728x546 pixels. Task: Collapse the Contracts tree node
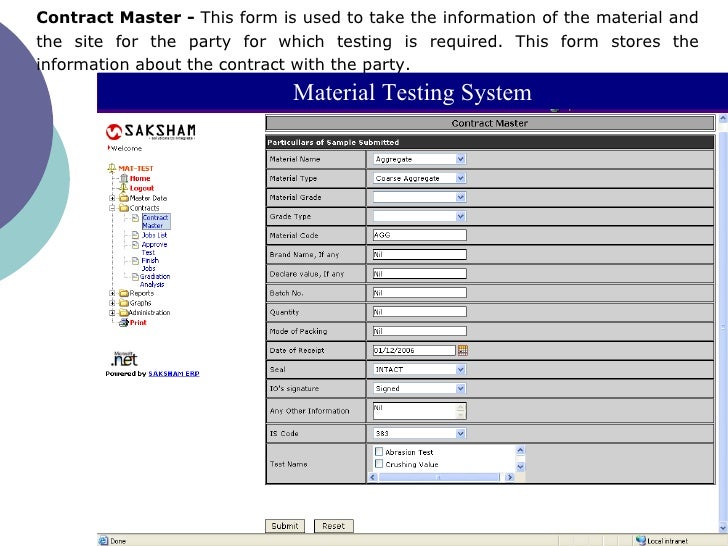tap(112, 208)
